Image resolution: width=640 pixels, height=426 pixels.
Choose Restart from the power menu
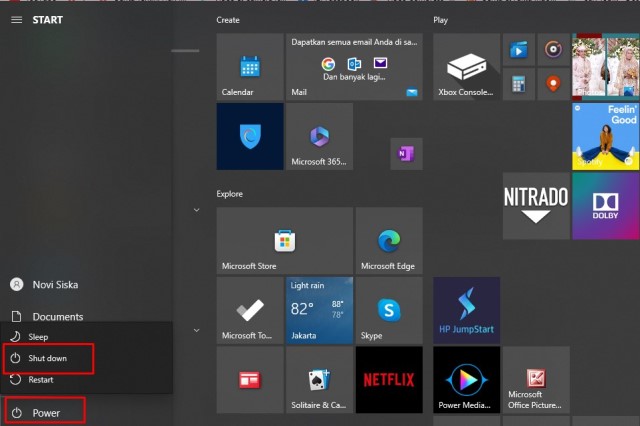click(86, 380)
